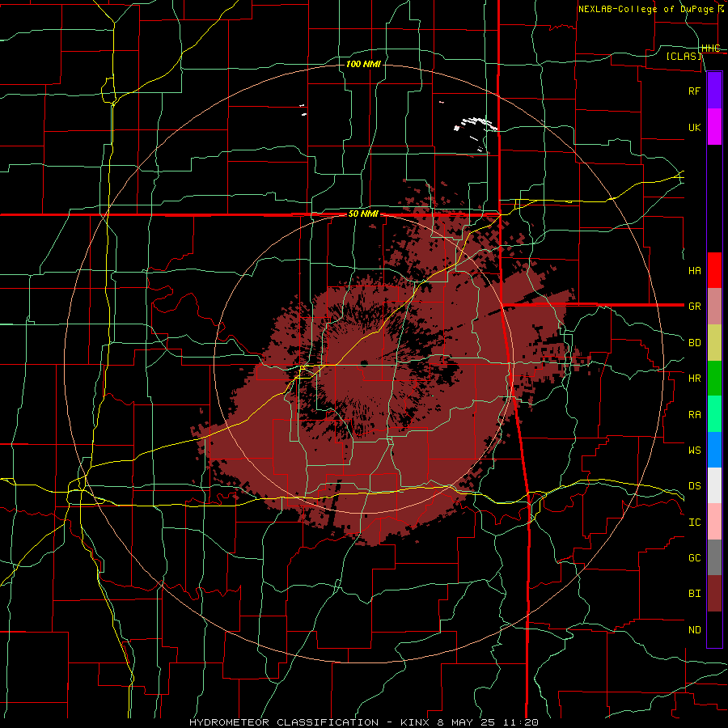This screenshot has width=728, height=728.
Task: Click the black radar site dot at center
Action: (x=363, y=363)
